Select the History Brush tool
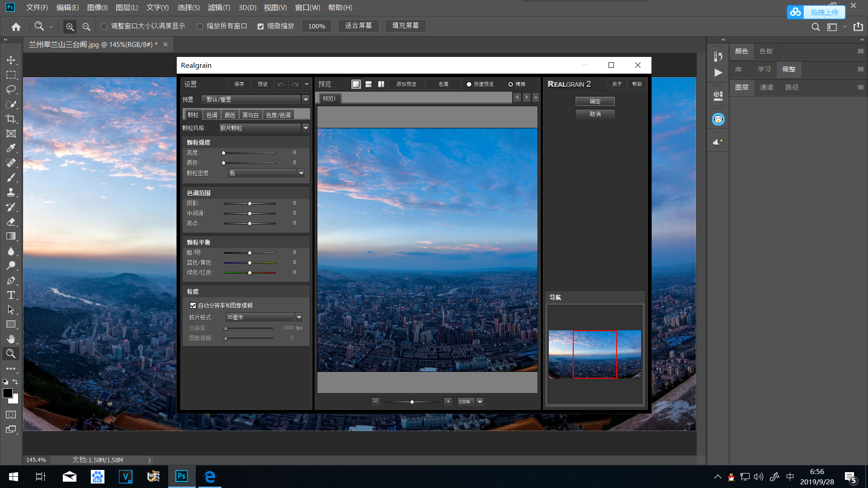868x488 pixels. point(11,207)
